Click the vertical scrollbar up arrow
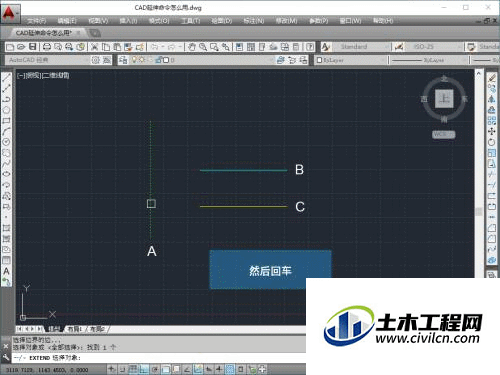This screenshot has width=500, height=375. click(x=479, y=73)
